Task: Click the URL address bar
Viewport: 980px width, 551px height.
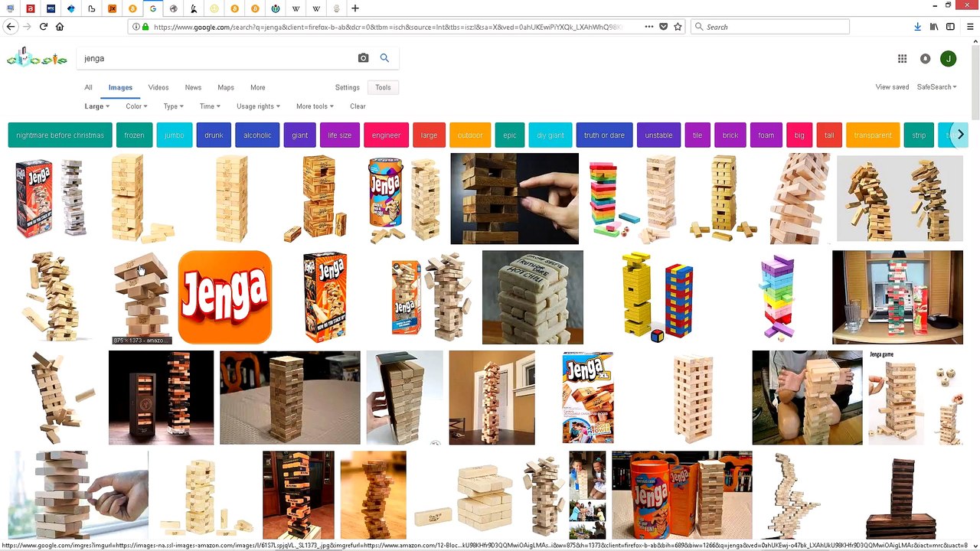Action: click(387, 27)
